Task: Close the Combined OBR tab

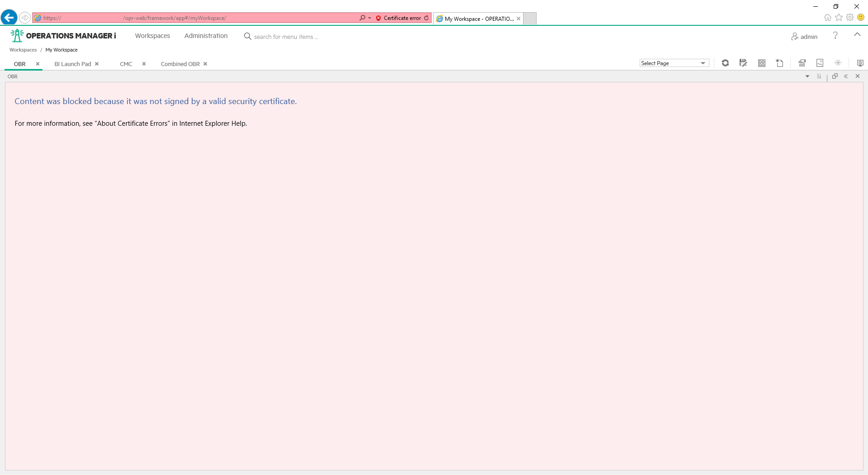Action: click(x=205, y=64)
